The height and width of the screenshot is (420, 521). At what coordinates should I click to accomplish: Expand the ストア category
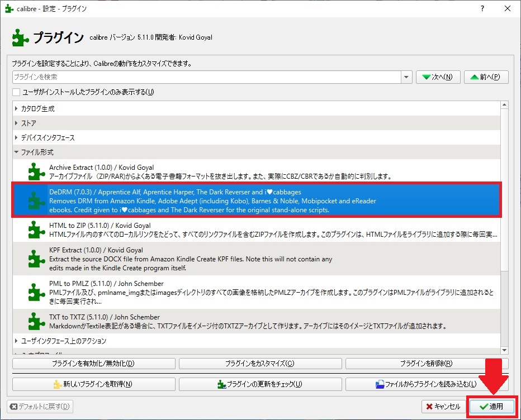(x=16, y=123)
